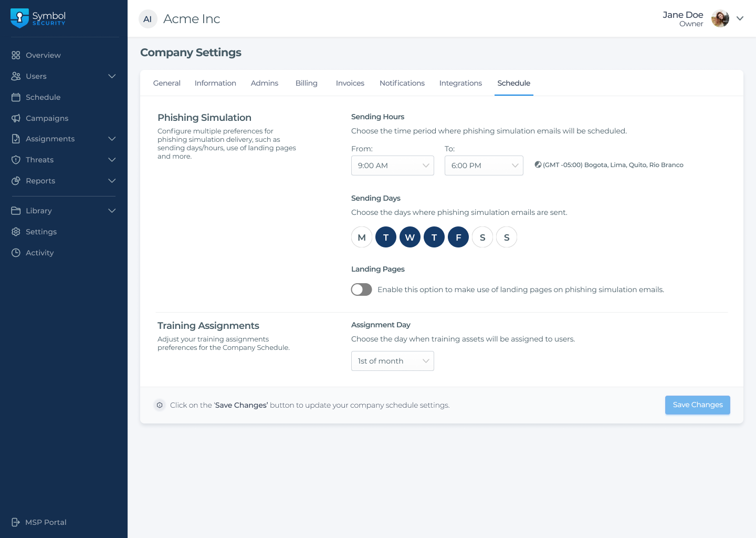This screenshot has height=538, width=756.
Task: Expand the Reports menu chevron
Action: click(112, 181)
